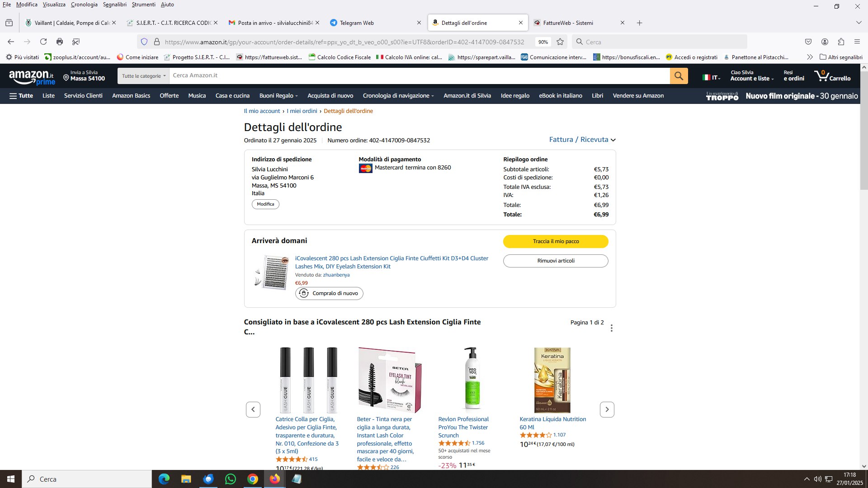
Task: Click the Firefox print toolbar icon
Action: 60,42
